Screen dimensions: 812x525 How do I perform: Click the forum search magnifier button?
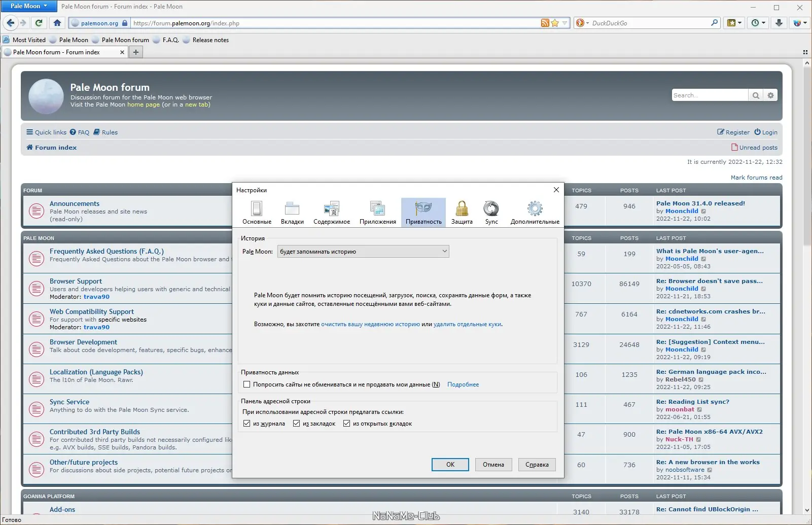coord(756,95)
